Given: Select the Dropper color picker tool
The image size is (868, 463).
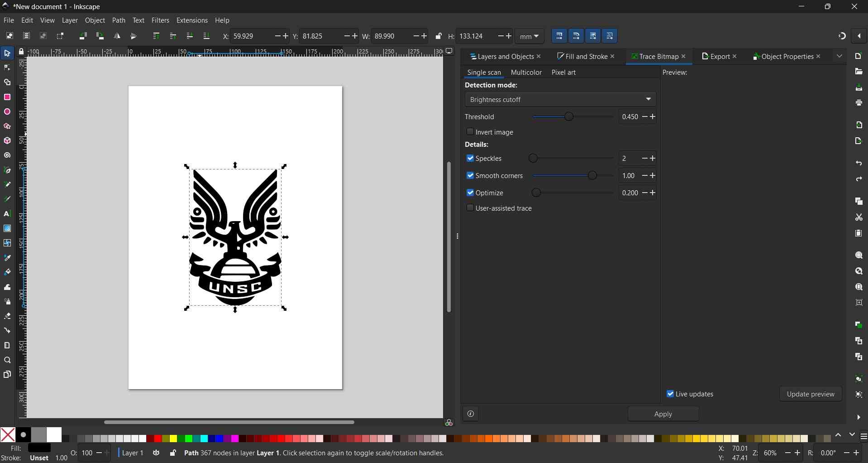Looking at the screenshot, I should pyautogui.click(x=7, y=258).
